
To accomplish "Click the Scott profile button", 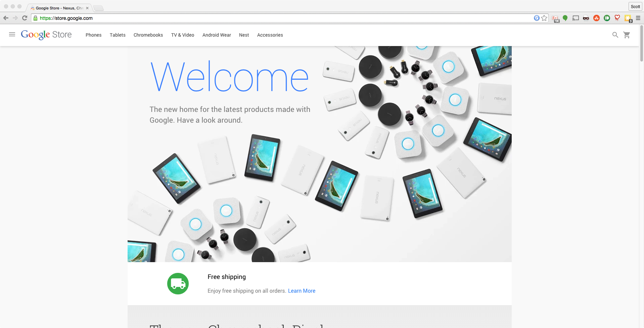I will 635,6.
